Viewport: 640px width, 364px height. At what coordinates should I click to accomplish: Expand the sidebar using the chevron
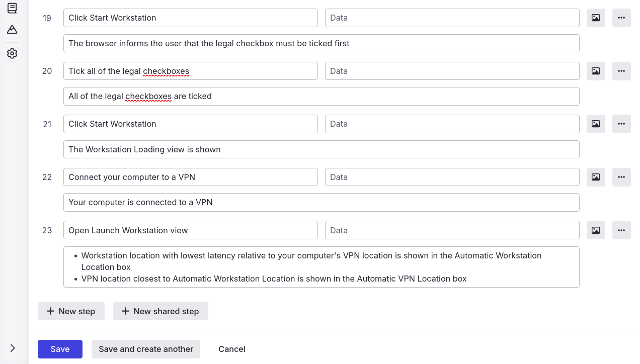point(12,347)
